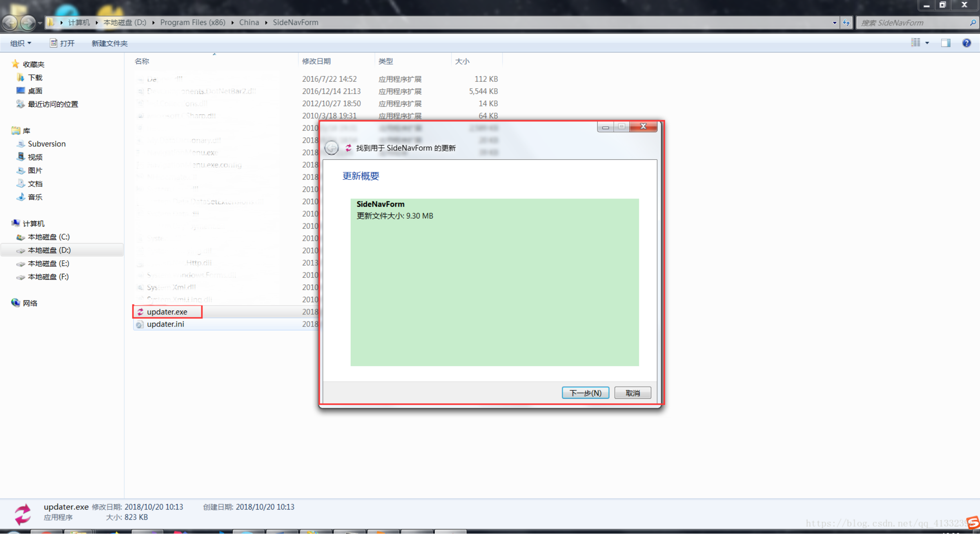Click the Explorer forward navigation button

[28, 22]
